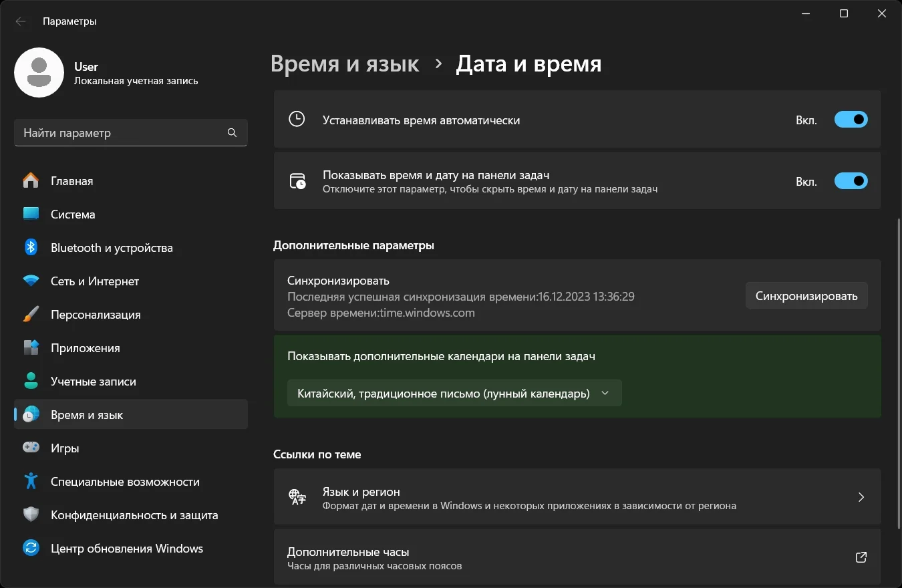Click the Специальные возможности accessibility icon
The image size is (902, 588).
(x=31, y=482)
